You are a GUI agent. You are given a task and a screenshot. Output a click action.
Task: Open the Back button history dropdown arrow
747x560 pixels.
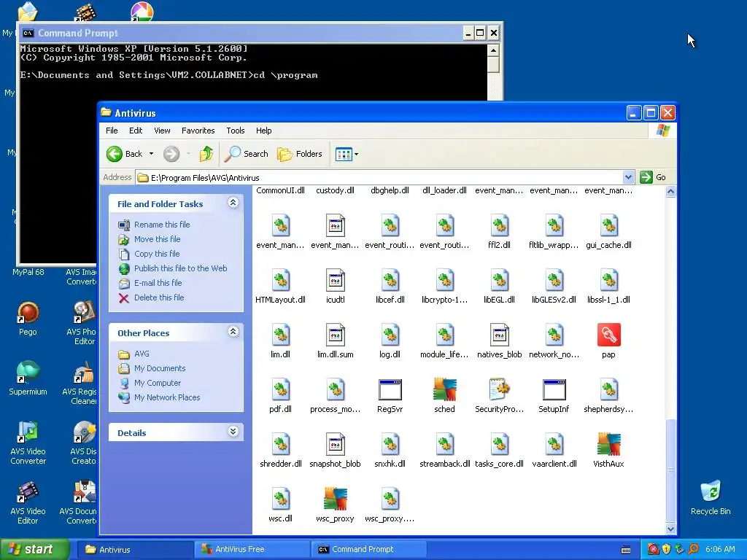(x=151, y=154)
